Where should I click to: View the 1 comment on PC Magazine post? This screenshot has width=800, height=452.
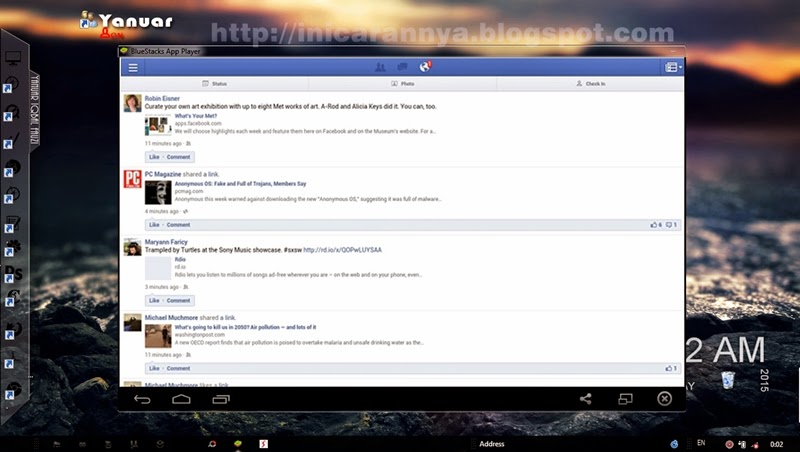click(x=671, y=225)
